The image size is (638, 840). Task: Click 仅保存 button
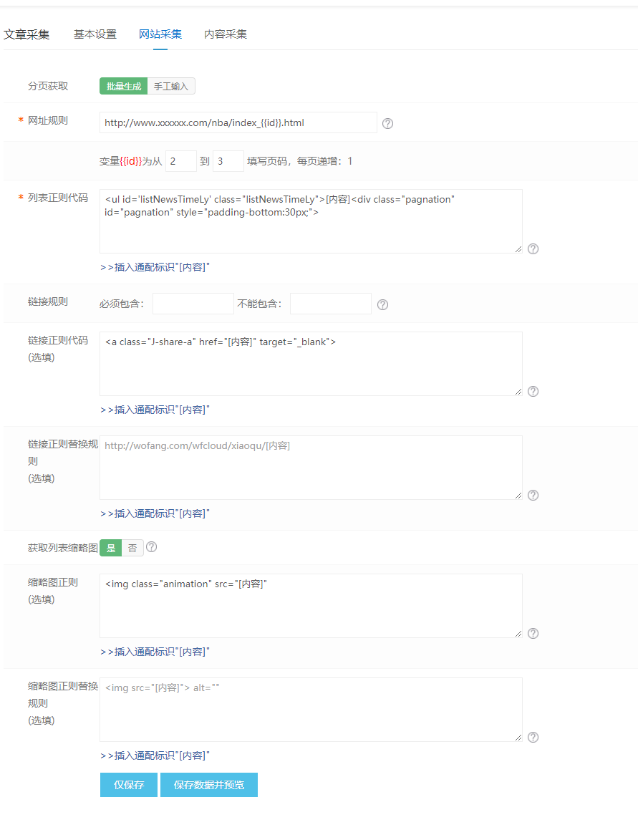click(129, 785)
